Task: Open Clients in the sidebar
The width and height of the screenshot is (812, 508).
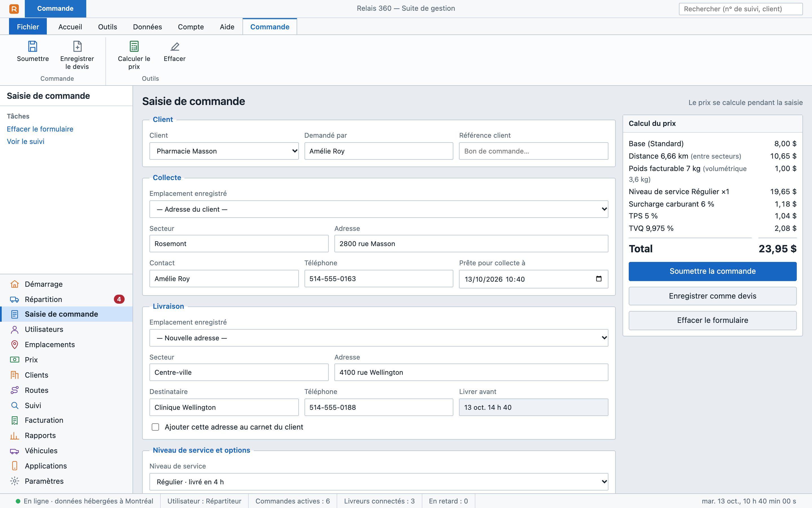Action: point(67,375)
